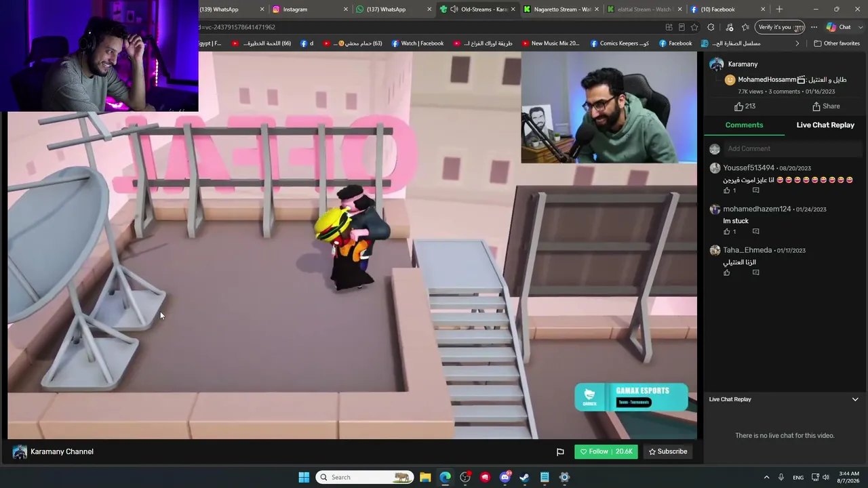Open Watch | Facebook bookmark
The width and height of the screenshot is (868, 488).
point(417,43)
